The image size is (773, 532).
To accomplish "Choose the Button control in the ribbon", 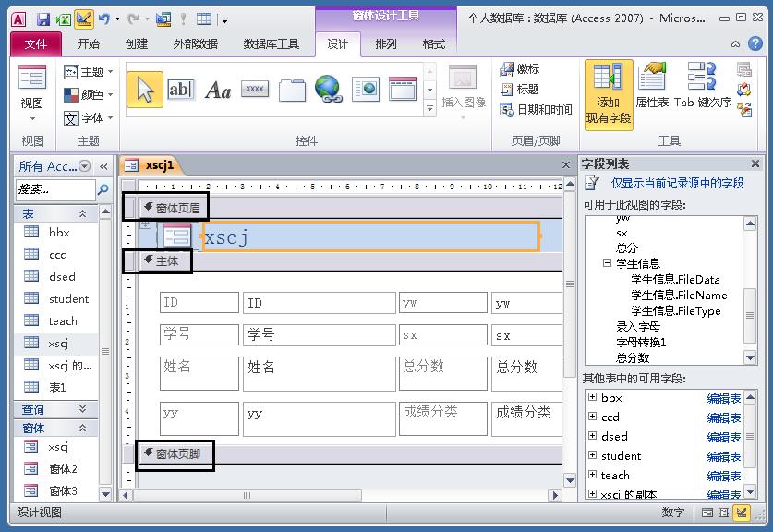I will pos(255,89).
